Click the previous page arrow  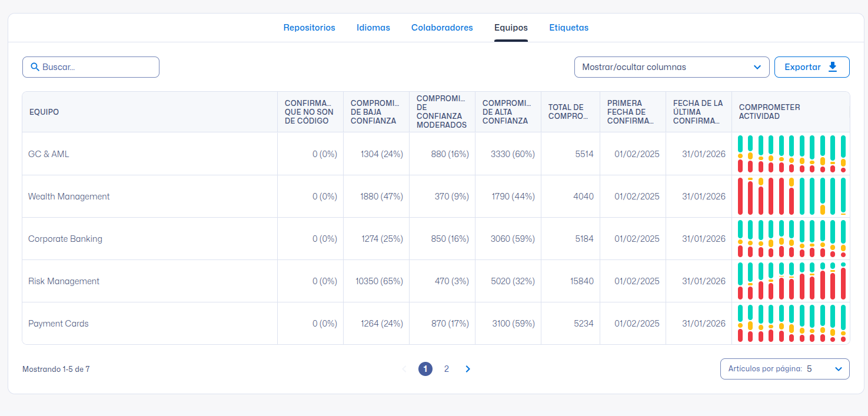pos(404,369)
